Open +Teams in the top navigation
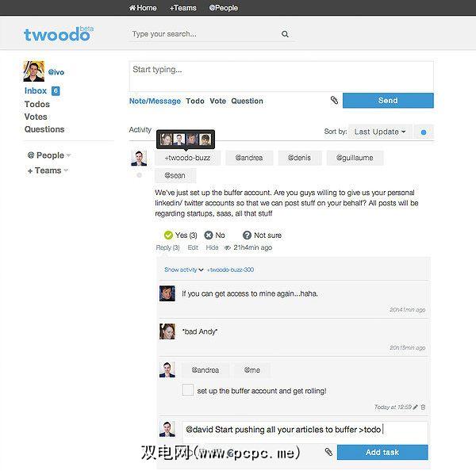The image size is (476, 471). pos(182,8)
